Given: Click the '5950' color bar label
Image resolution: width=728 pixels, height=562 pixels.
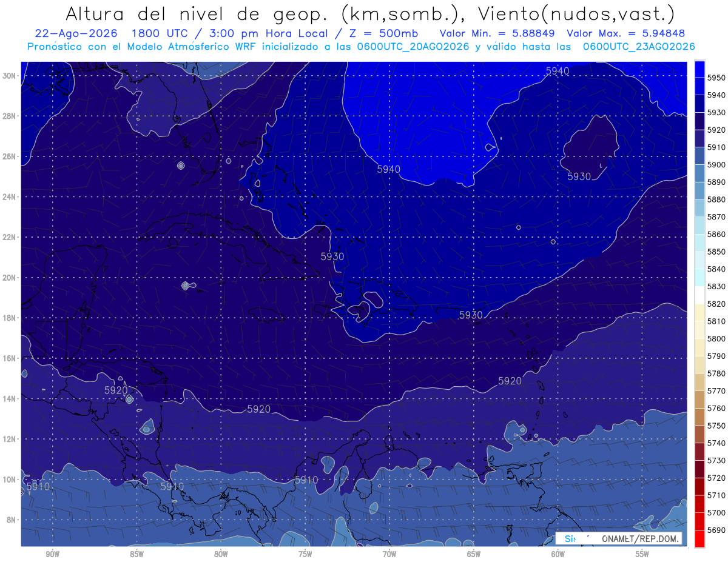Looking at the screenshot, I should pyautogui.click(x=716, y=78).
